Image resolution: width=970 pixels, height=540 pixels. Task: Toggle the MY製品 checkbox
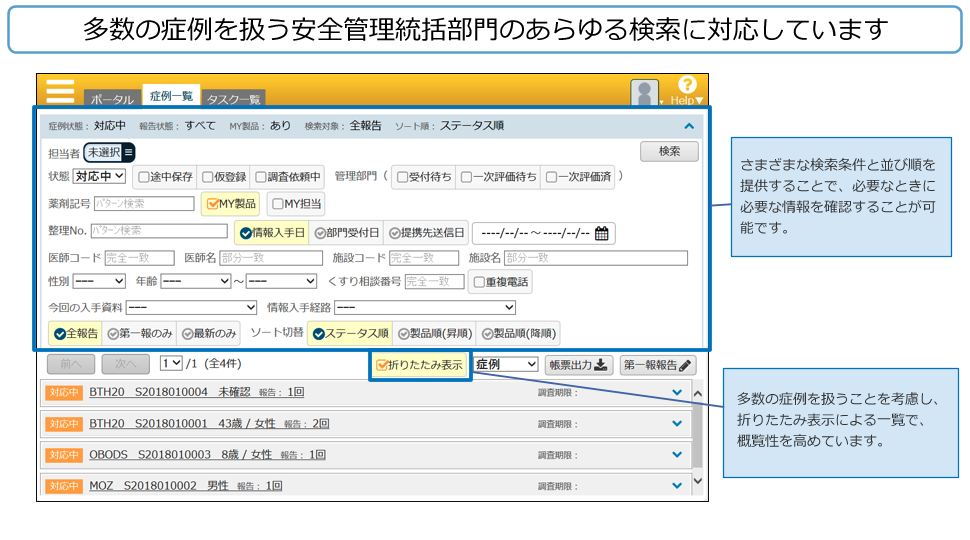click(x=212, y=204)
